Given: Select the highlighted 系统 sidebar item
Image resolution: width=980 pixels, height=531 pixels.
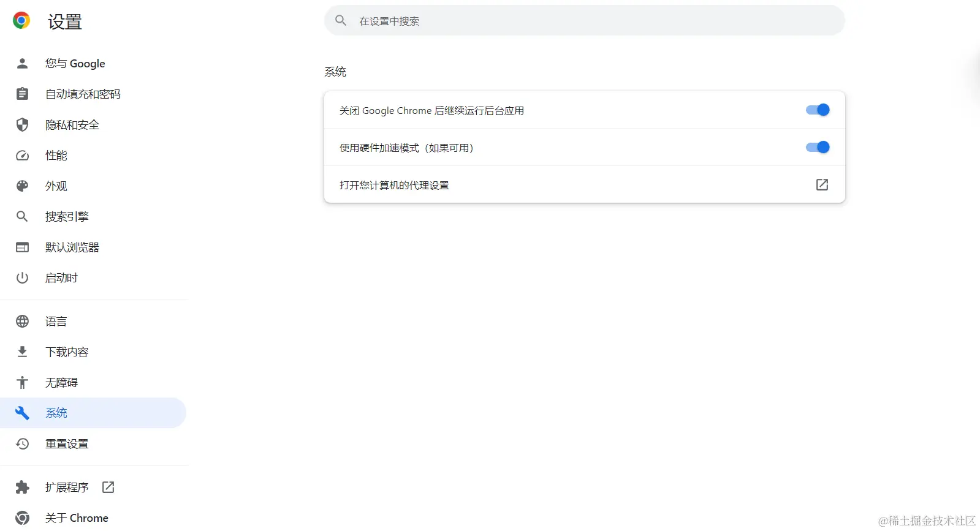Looking at the screenshot, I should click(93, 413).
